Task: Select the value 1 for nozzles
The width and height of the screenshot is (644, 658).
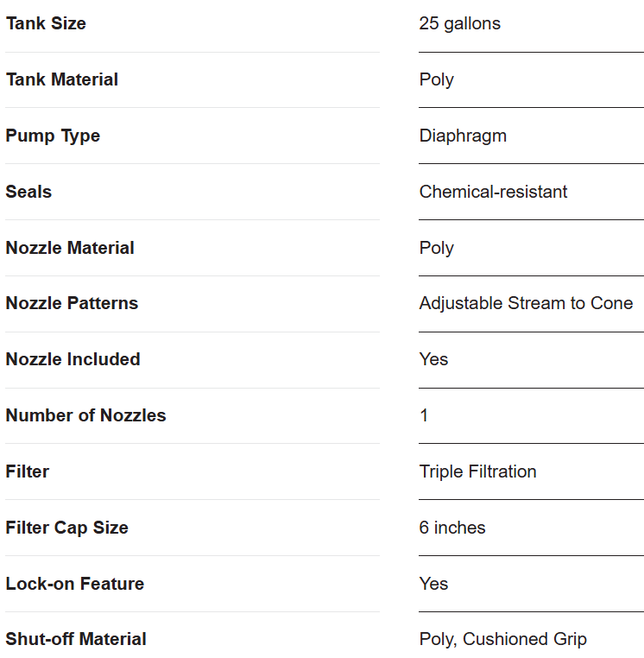Action: click(424, 415)
